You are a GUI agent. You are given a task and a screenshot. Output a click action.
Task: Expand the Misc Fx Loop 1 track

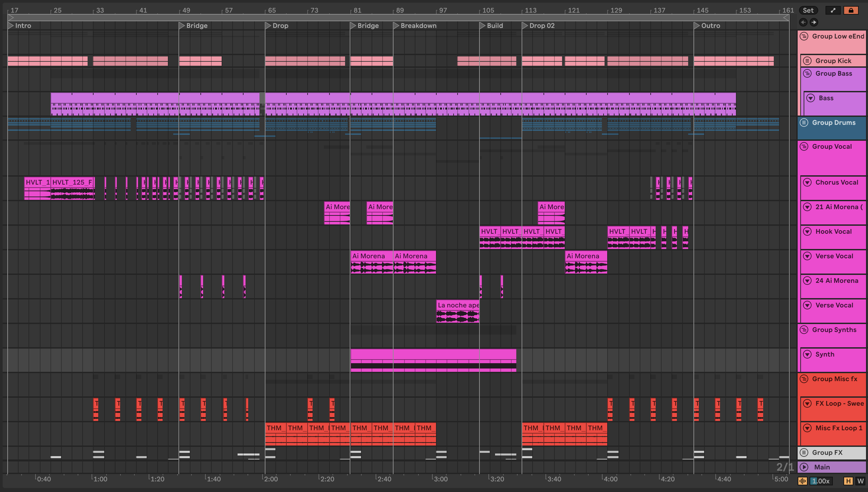807,428
